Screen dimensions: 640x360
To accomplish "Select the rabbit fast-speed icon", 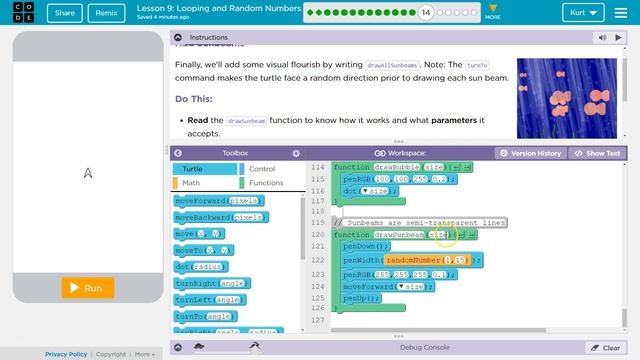I will click(x=255, y=346).
